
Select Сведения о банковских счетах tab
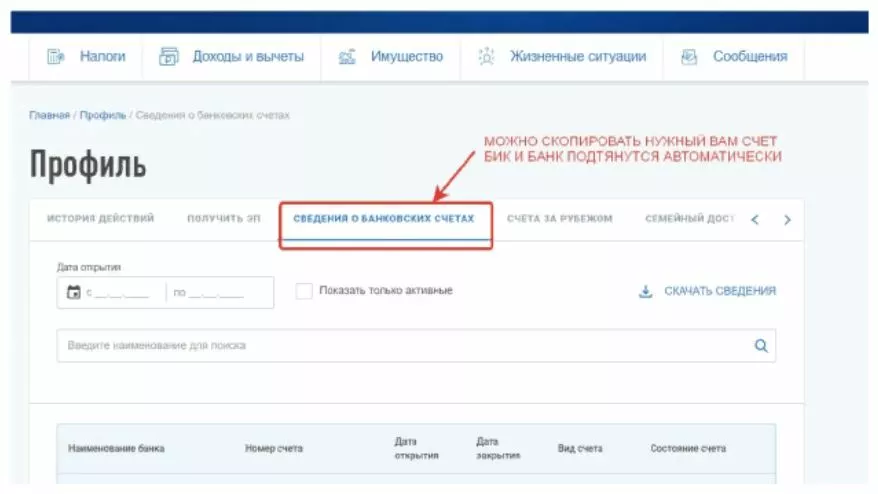[x=384, y=218]
